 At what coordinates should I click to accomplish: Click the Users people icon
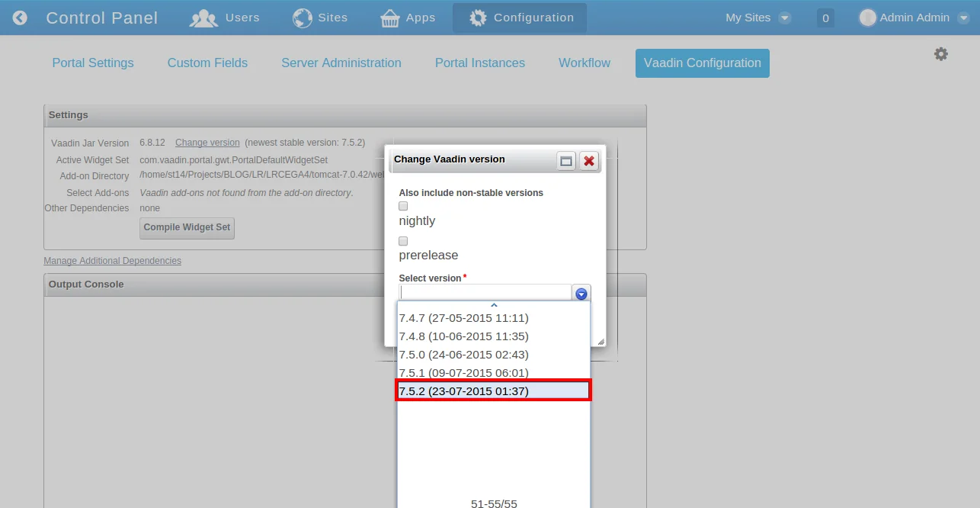[203, 18]
